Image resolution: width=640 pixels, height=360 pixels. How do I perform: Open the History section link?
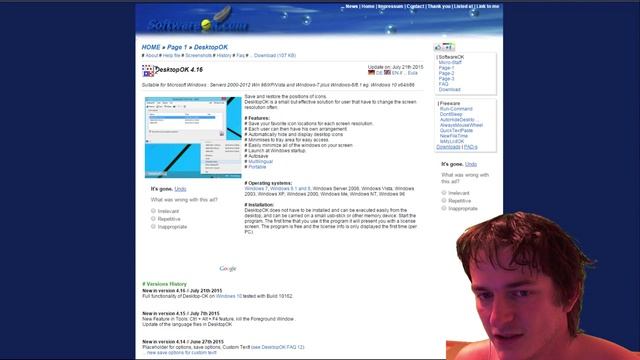tap(224, 56)
